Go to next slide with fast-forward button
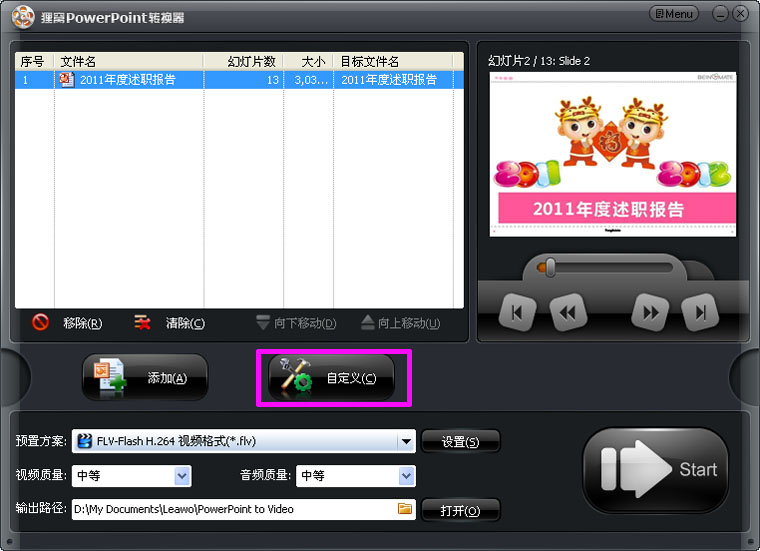The width and height of the screenshot is (760, 551). point(650,313)
